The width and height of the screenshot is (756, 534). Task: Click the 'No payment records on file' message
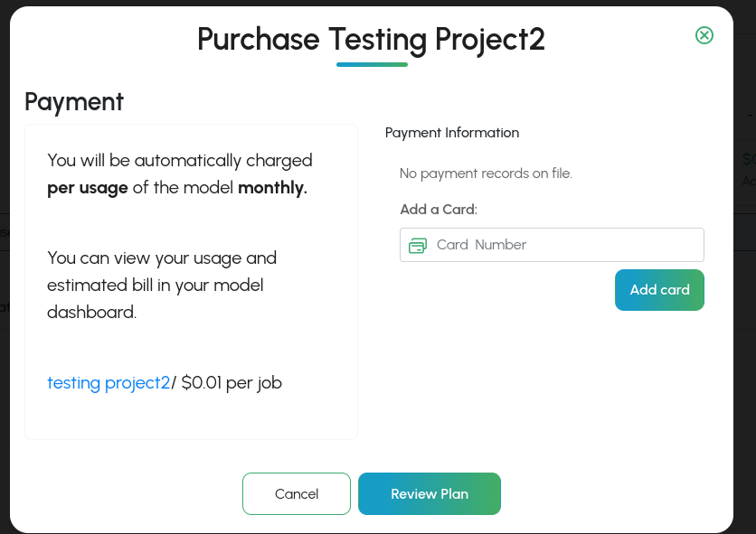[486, 173]
